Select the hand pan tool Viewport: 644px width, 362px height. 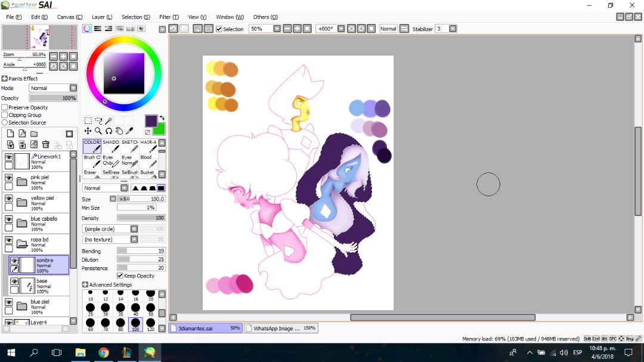(x=119, y=131)
